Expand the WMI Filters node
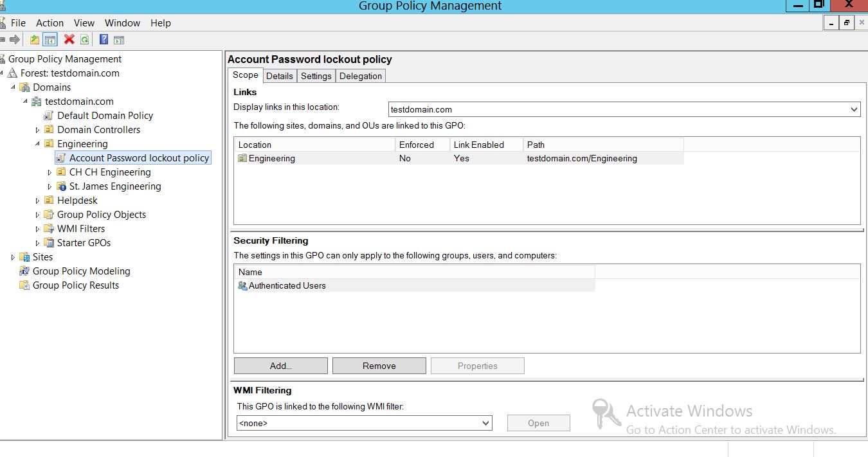This screenshot has width=868, height=457. 37,229
